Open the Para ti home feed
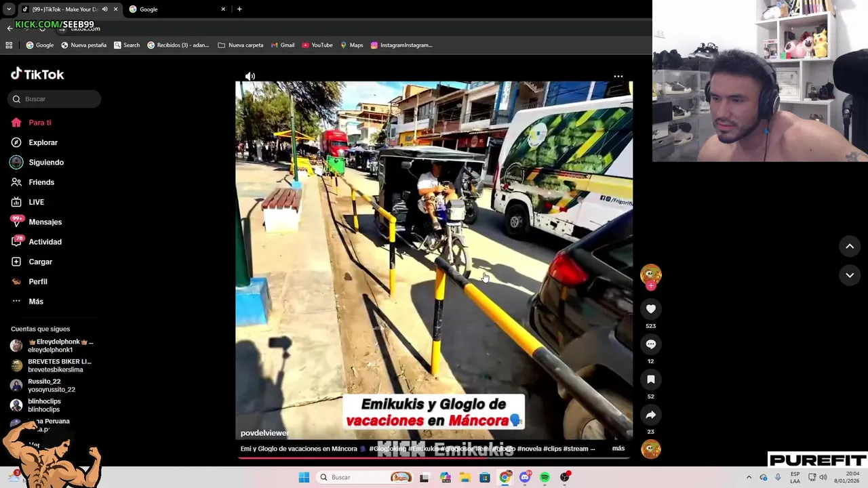Screen dimensions: 868x488 tap(31, 123)
